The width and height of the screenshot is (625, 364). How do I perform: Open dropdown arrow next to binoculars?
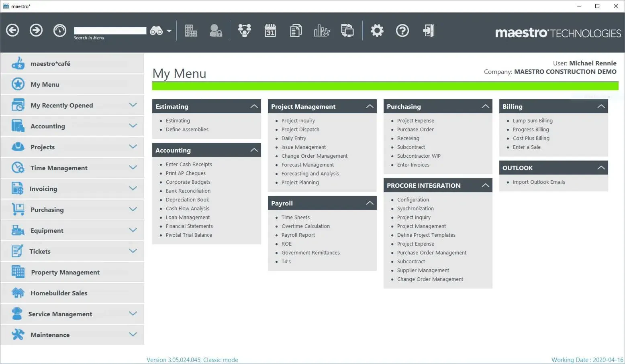pos(169,31)
